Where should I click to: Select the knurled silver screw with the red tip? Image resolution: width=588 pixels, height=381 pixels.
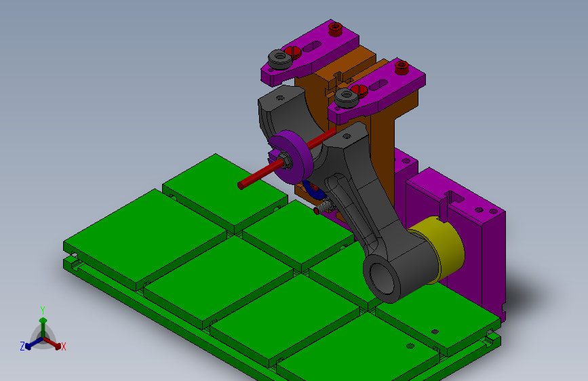324,207
